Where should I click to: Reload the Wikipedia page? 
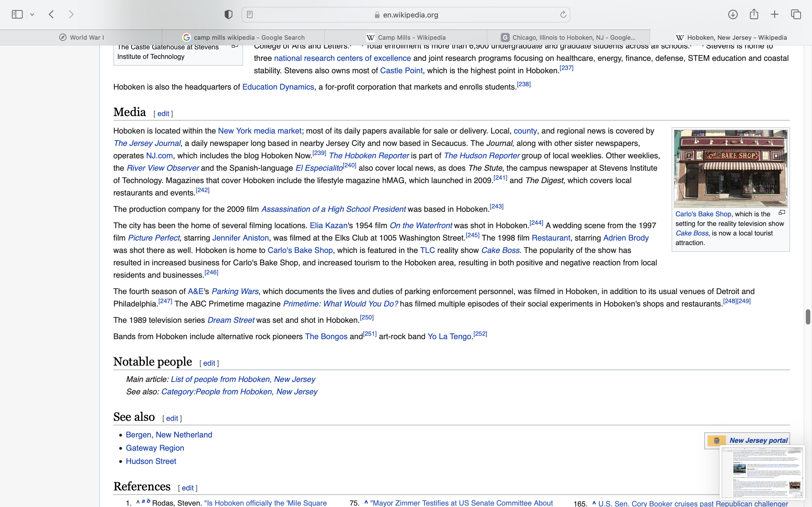[563, 14]
